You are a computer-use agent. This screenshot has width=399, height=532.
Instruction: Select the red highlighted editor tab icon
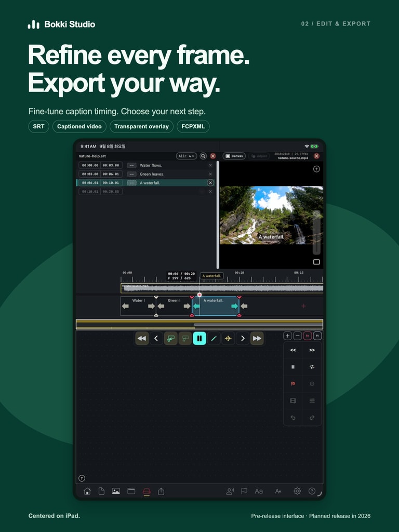coord(147,491)
